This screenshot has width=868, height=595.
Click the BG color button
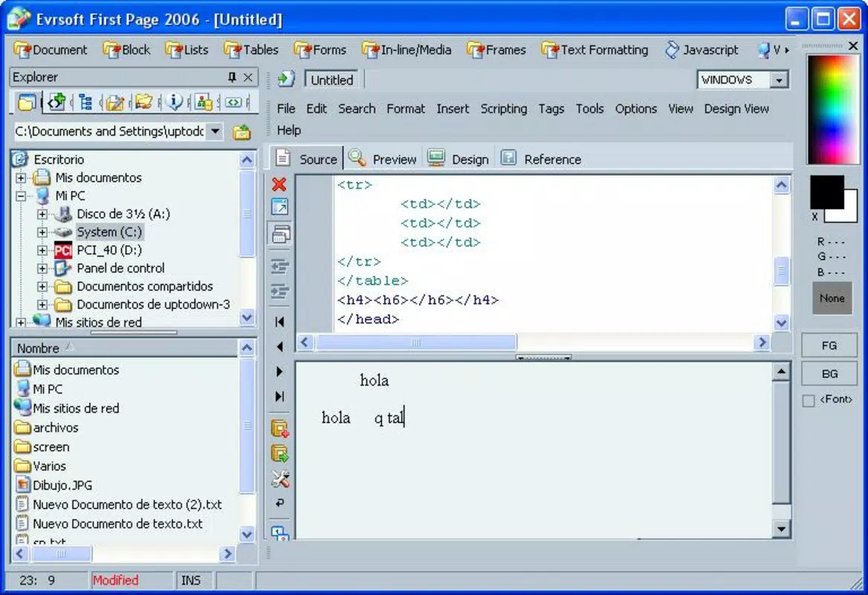[x=829, y=374]
